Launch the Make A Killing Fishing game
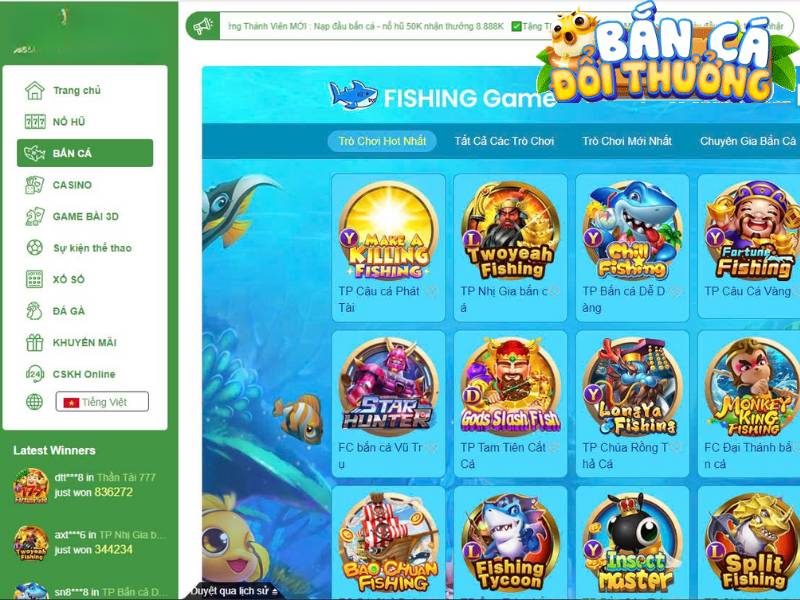This screenshot has height=600, width=800. [x=389, y=232]
